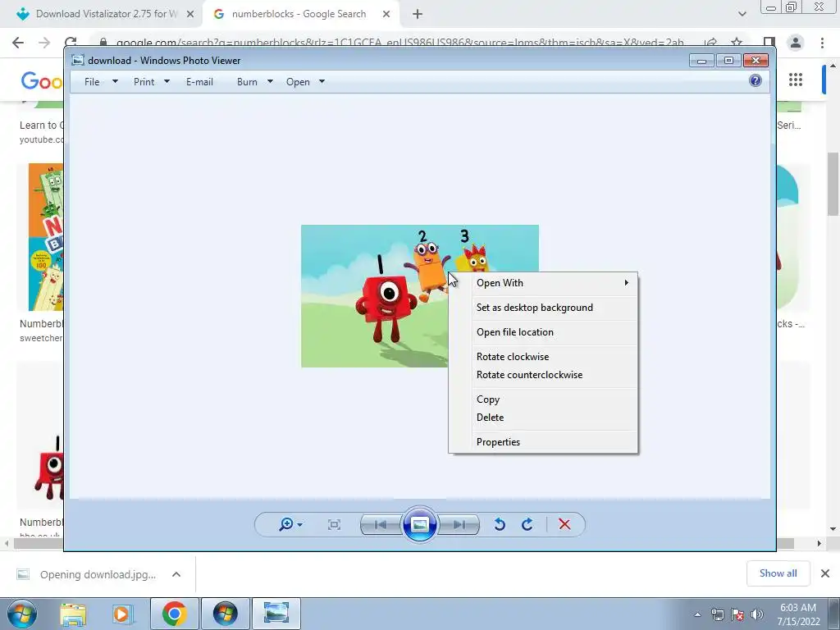The width and height of the screenshot is (840, 630).
Task: Open Windows Start button
Action: coord(22,614)
